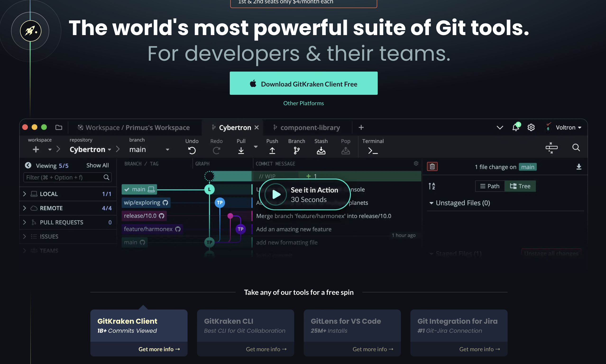The height and width of the screenshot is (364, 606).
Task: Click the command palette wand icon
Action: (x=551, y=148)
